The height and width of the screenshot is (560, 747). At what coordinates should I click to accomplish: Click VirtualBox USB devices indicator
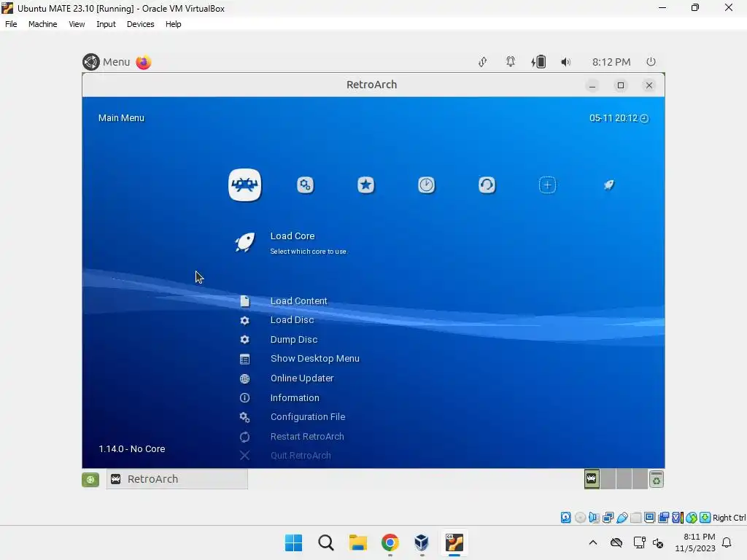(622, 518)
